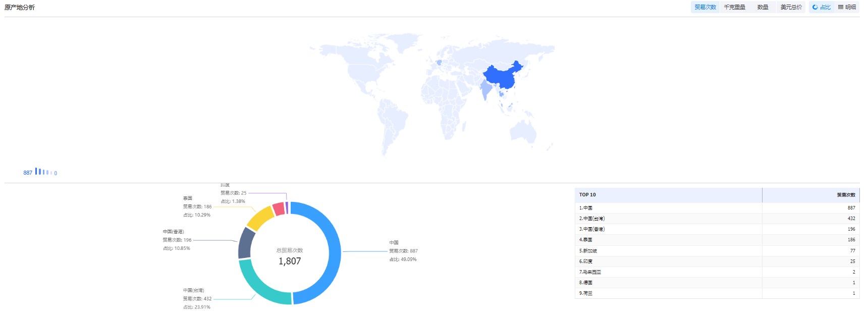Click the table value 887
This screenshot has width=868, height=315.
851,208
